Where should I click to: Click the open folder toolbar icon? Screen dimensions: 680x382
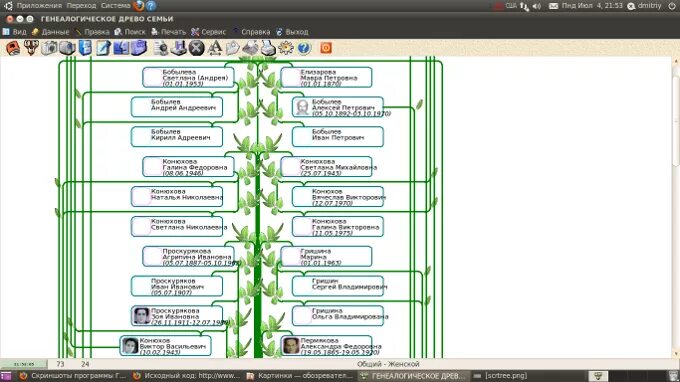(x=232, y=48)
